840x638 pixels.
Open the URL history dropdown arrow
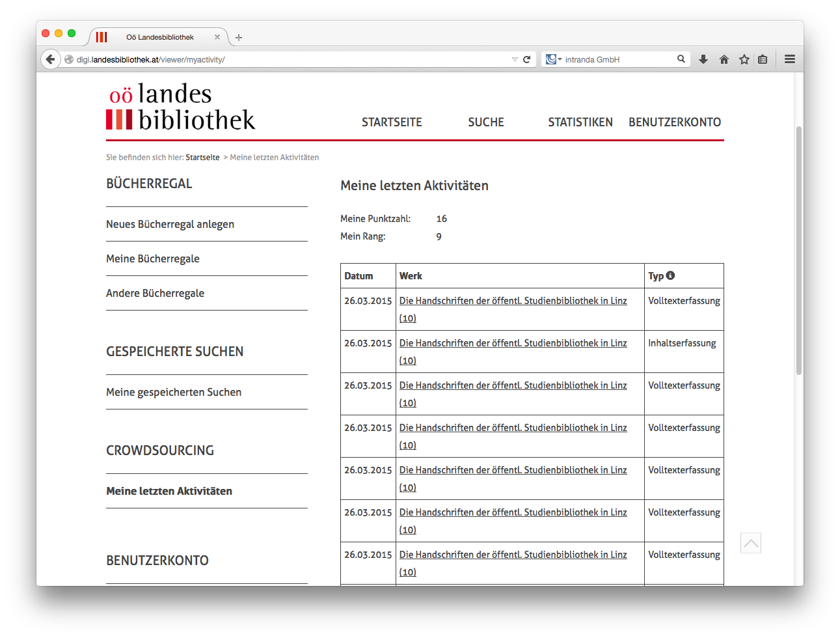[515, 59]
